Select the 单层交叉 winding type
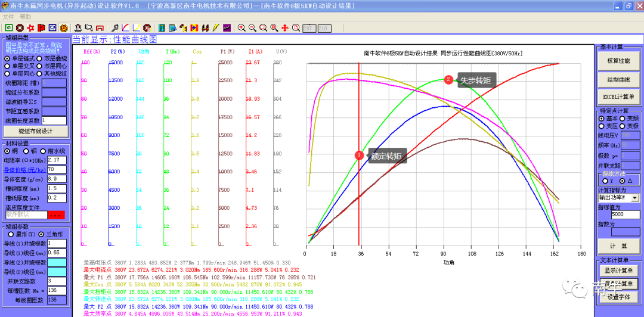Viewport: 644px width, 317px height. point(18,66)
